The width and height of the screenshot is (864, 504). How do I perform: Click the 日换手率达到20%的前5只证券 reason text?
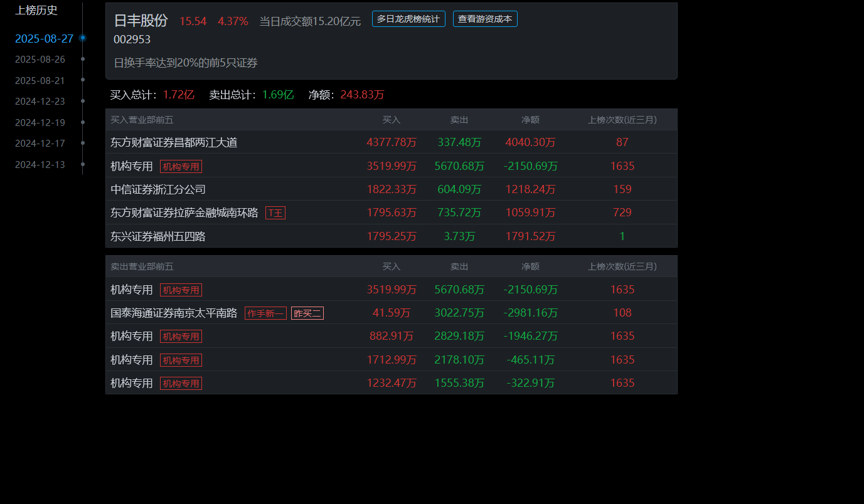pyautogui.click(x=186, y=63)
